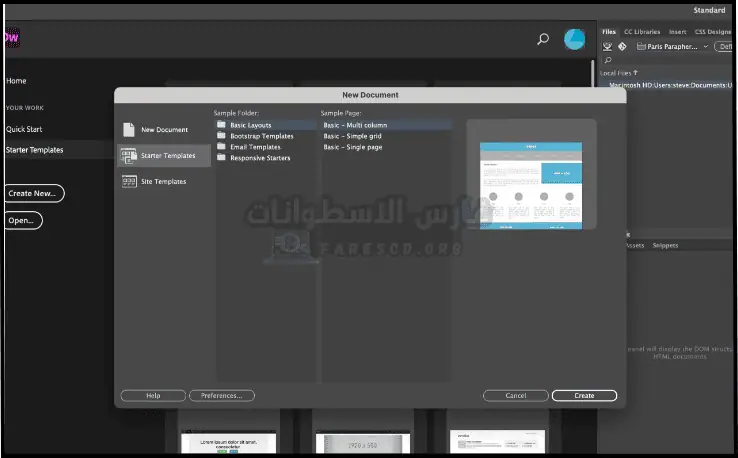Select Basic – Simple grid sample page
Screen dimensions: 738x458
click(353, 136)
